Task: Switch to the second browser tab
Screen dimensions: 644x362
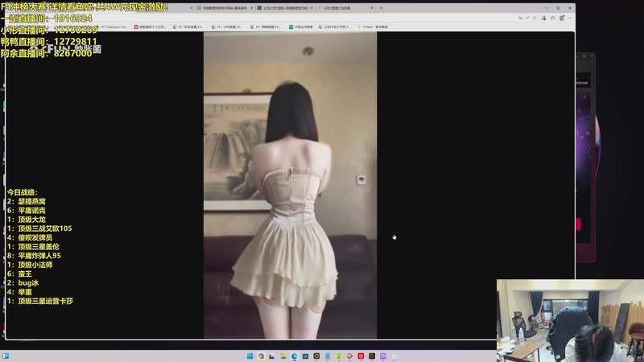Action: pos(225,8)
